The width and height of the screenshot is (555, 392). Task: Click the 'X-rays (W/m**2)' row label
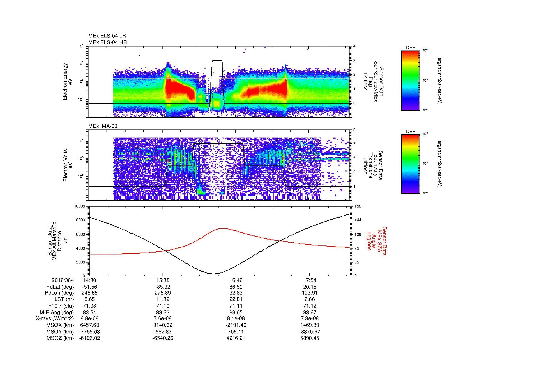(x=55, y=318)
